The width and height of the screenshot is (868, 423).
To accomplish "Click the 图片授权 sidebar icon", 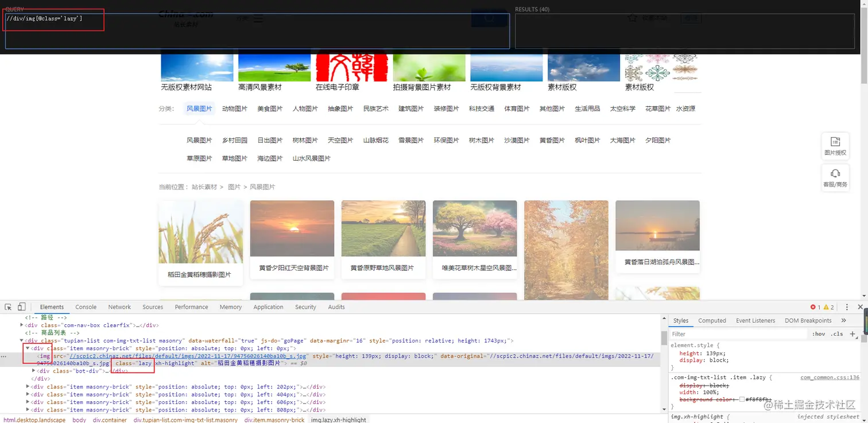I will click(835, 146).
